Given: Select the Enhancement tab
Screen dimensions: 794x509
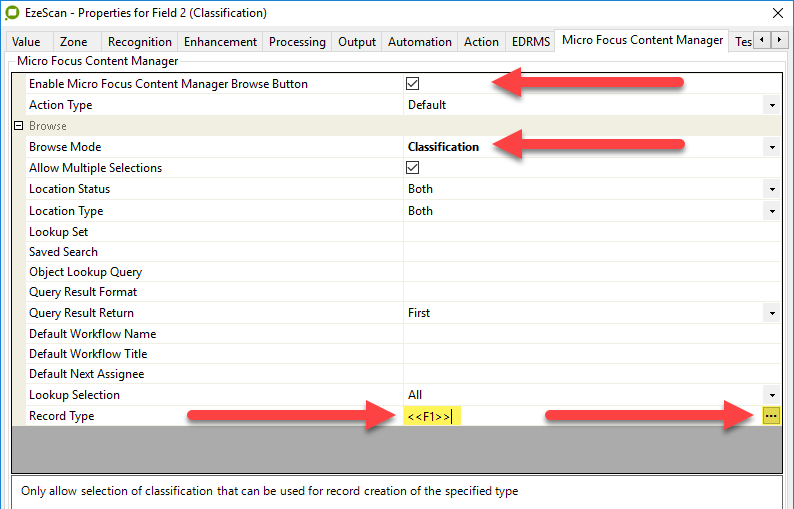Looking at the screenshot, I should (x=221, y=42).
